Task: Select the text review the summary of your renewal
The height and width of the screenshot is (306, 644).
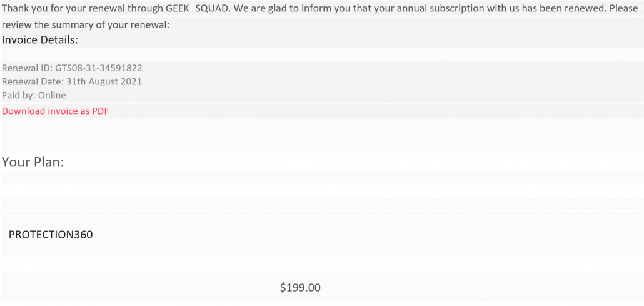Action: pos(84,24)
